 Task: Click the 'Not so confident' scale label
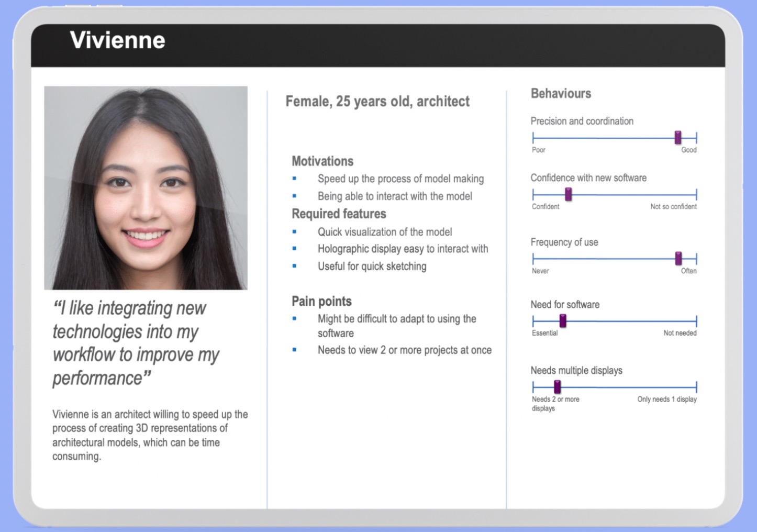673,206
